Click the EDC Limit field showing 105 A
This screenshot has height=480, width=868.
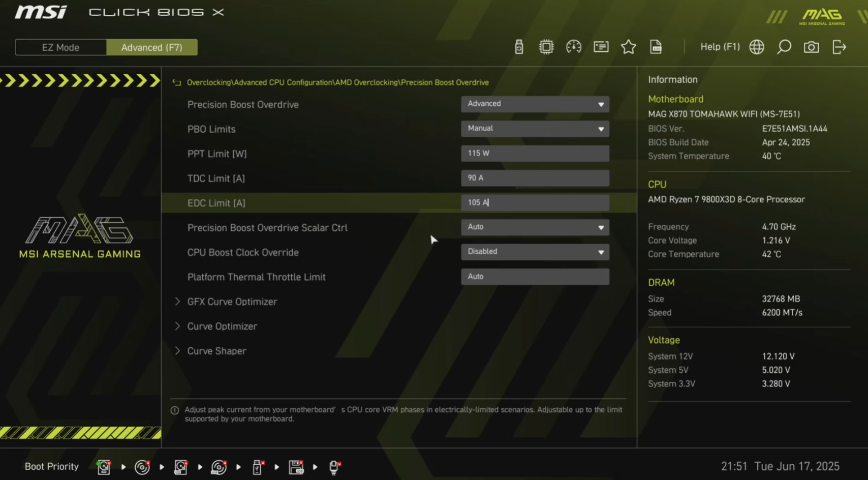535,202
